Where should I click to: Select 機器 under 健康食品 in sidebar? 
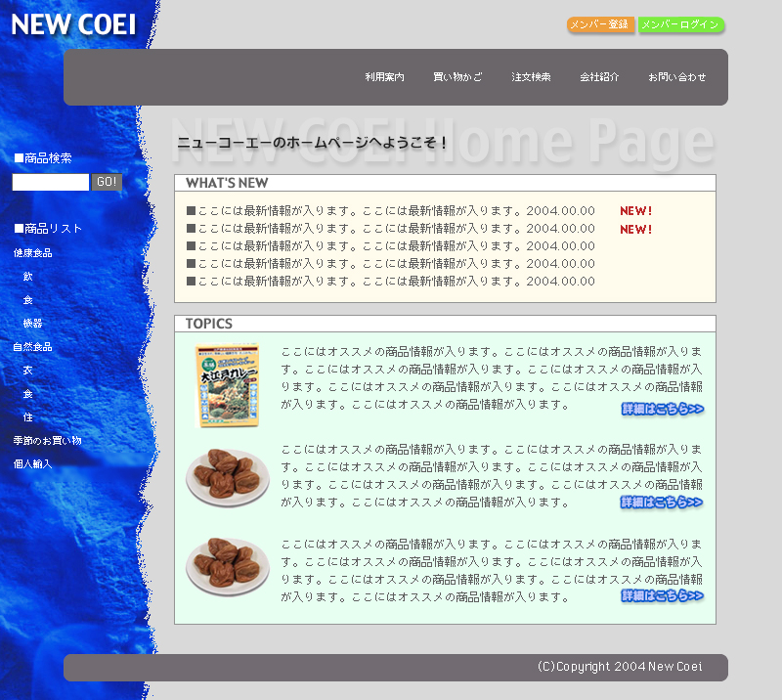32,324
